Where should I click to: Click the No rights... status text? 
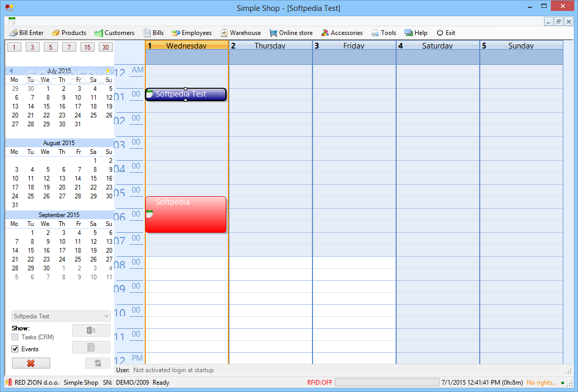541,383
